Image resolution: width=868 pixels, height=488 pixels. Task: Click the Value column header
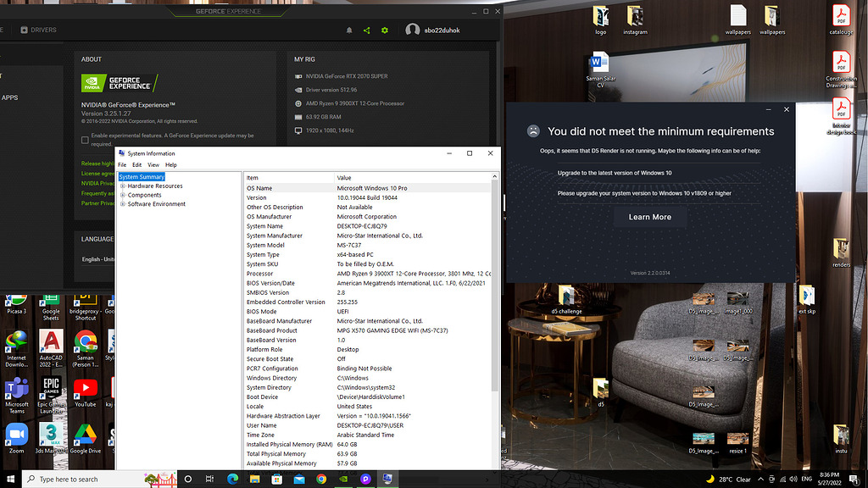point(413,178)
